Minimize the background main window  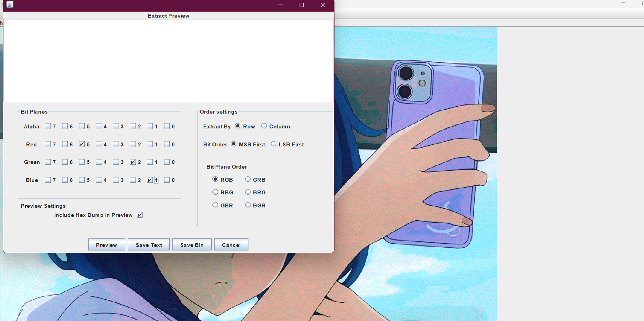coord(623,3)
